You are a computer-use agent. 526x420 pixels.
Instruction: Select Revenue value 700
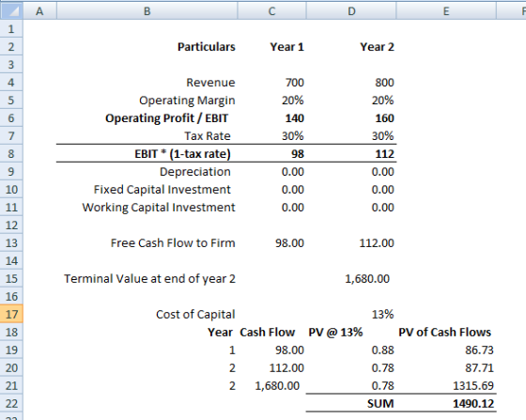(295, 83)
